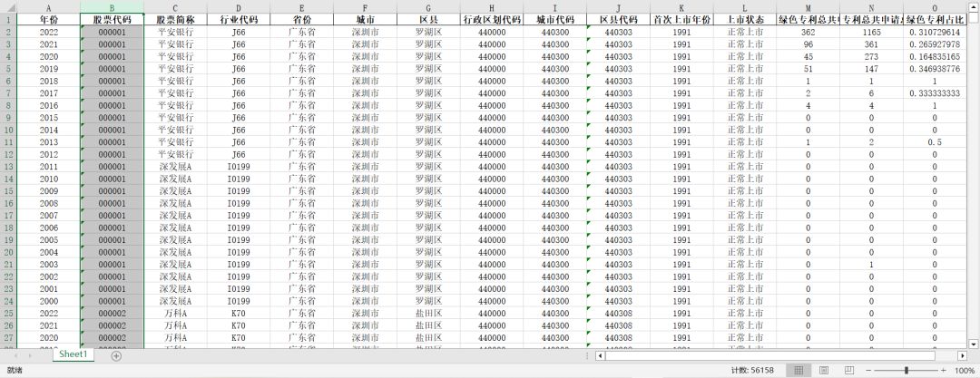Click the vertical scrollbar down arrow

tap(973, 344)
